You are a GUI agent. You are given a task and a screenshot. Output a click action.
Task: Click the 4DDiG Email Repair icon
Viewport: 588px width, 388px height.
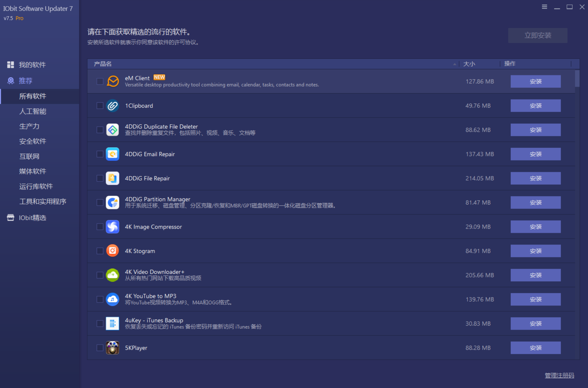click(x=113, y=154)
